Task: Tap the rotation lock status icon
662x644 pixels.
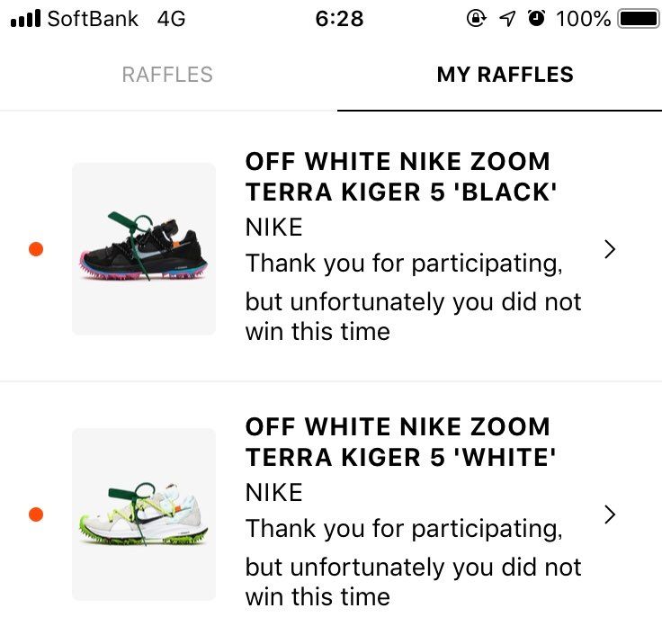Action: pos(477,19)
